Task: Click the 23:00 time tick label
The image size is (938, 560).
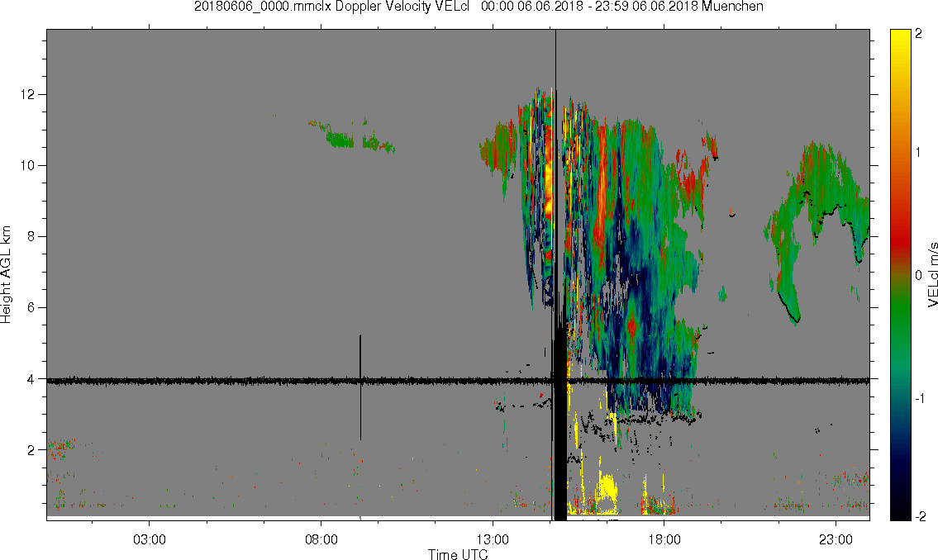Action: [x=836, y=540]
